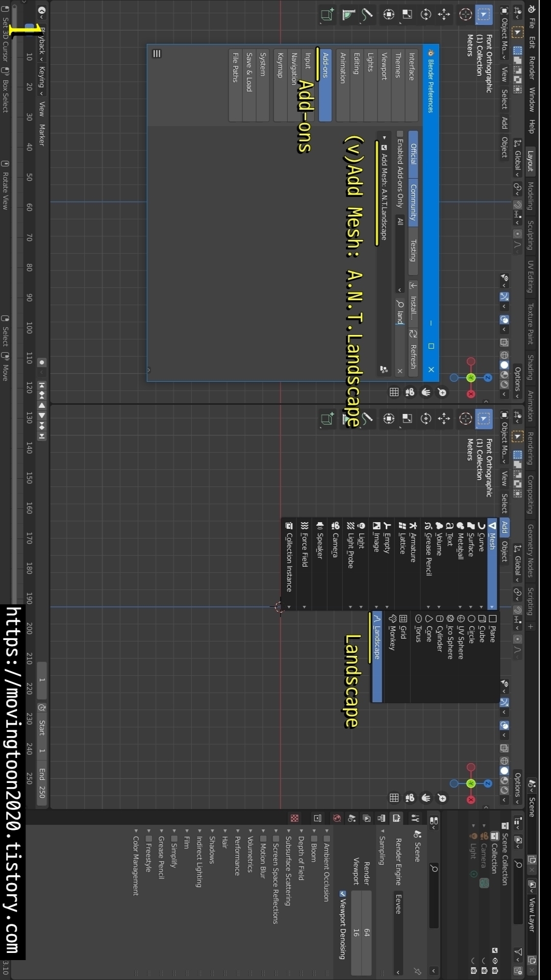This screenshot has width=551, height=980.
Task: Click the Install... button
Action: (413, 303)
